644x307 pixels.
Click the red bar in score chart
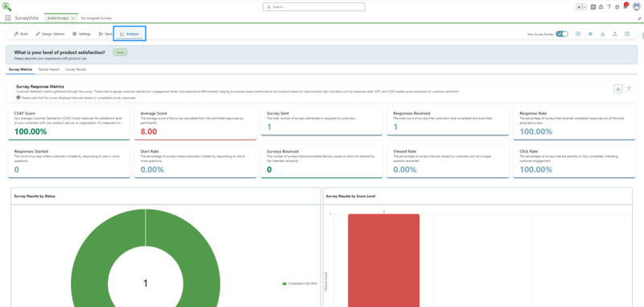[384, 260]
